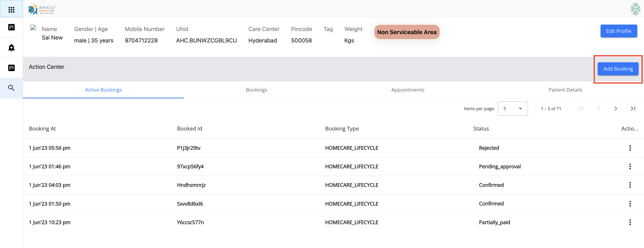Open the Patient Details tab
This screenshot has height=248, width=644.
pyautogui.click(x=565, y=90)
